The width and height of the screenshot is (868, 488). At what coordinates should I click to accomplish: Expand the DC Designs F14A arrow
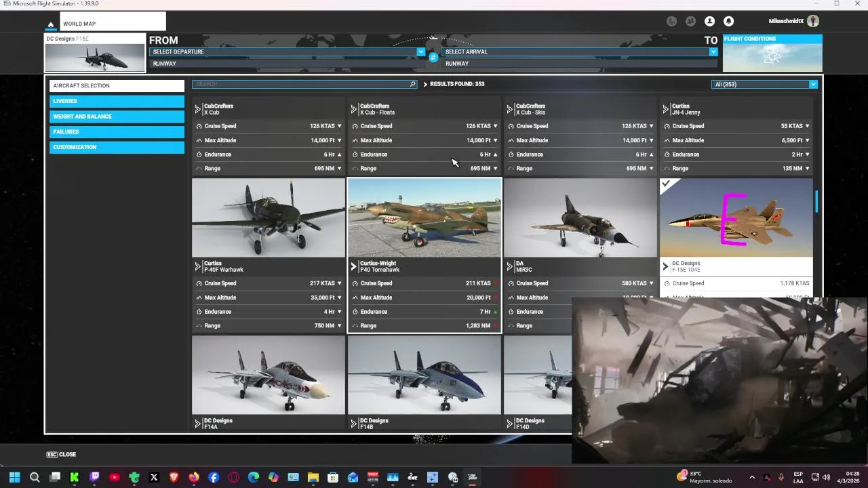click(x=197, y=424)
